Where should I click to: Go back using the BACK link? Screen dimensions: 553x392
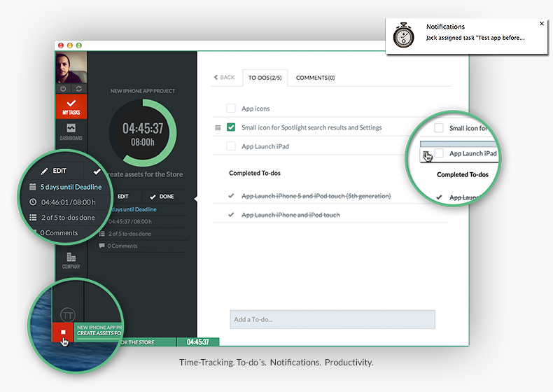tap(224, 77)
